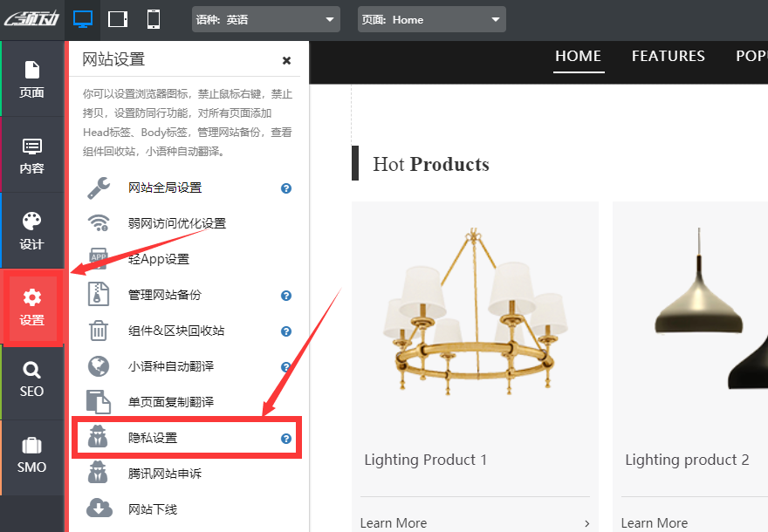Open the 页面 sidebar panel
Screen dimensions: 768x532
point(32,78)
